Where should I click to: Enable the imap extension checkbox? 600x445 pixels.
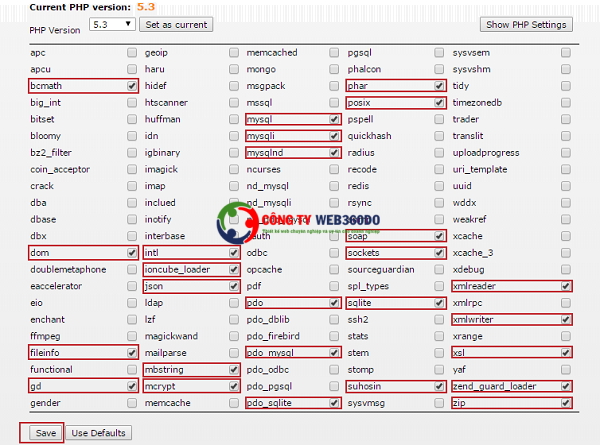(234, 186)
